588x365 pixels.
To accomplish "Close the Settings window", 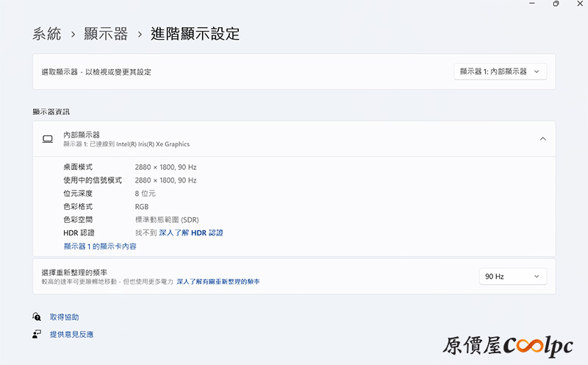I will pos(581,4).
